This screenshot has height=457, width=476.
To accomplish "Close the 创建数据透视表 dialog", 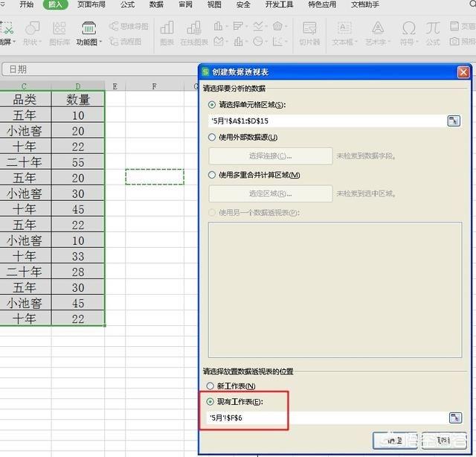I will click(463, 72).
